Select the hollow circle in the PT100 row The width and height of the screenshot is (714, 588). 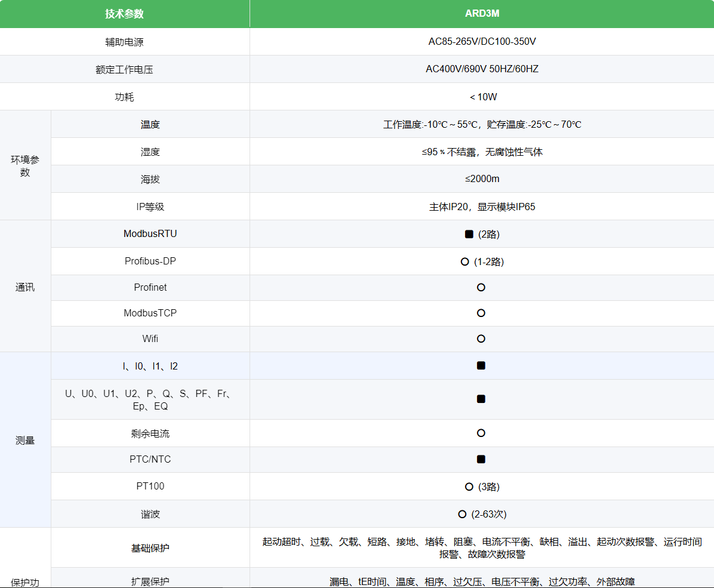pos(469,487)
